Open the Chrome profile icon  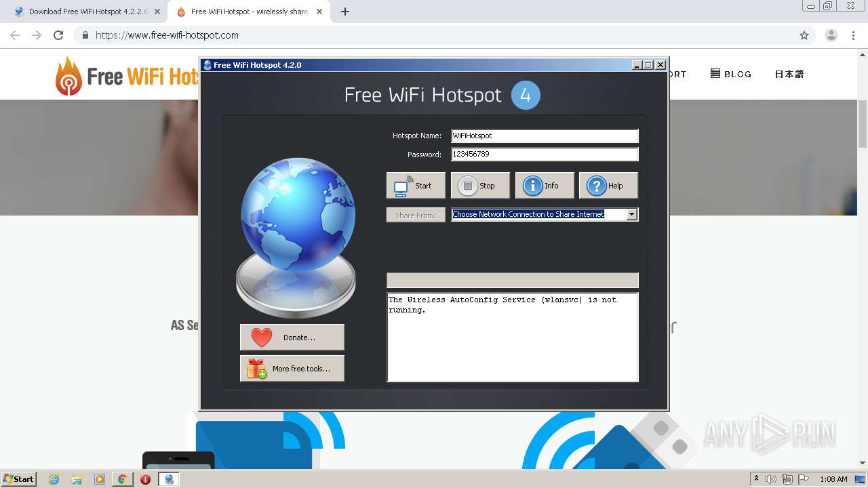point(831,35)
